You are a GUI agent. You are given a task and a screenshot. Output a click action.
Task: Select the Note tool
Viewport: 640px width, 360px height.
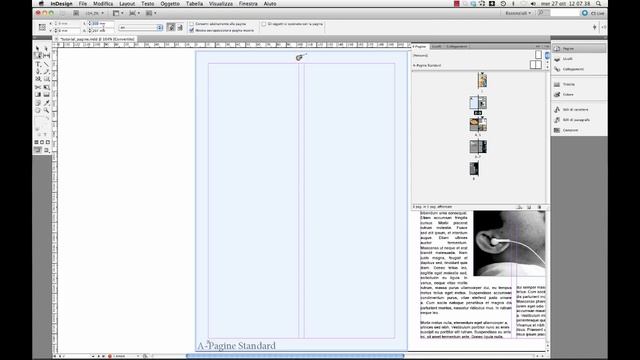[38, 103]
